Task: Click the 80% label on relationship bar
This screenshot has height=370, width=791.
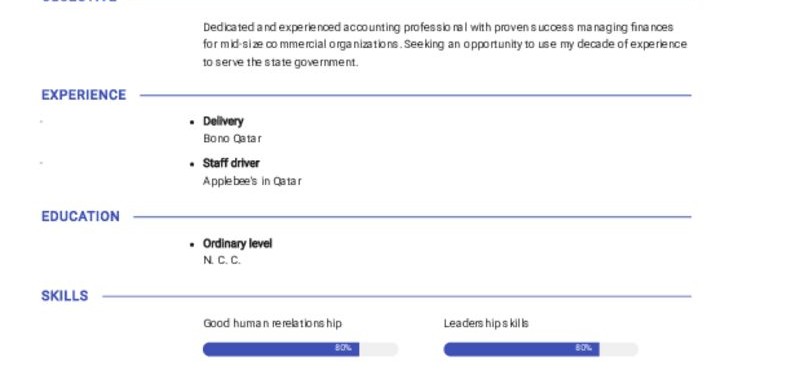Action: coord(343,348)
